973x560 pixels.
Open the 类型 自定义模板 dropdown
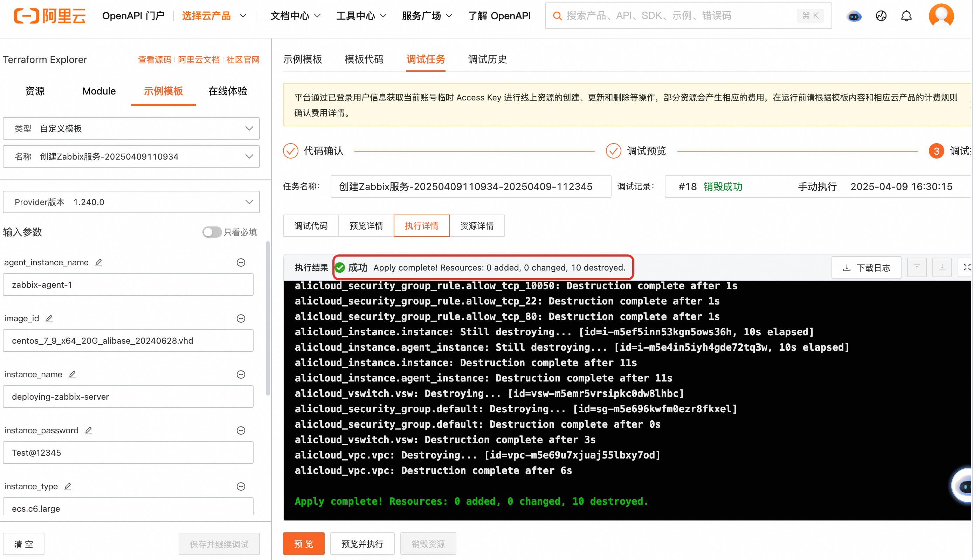point(131,128)
